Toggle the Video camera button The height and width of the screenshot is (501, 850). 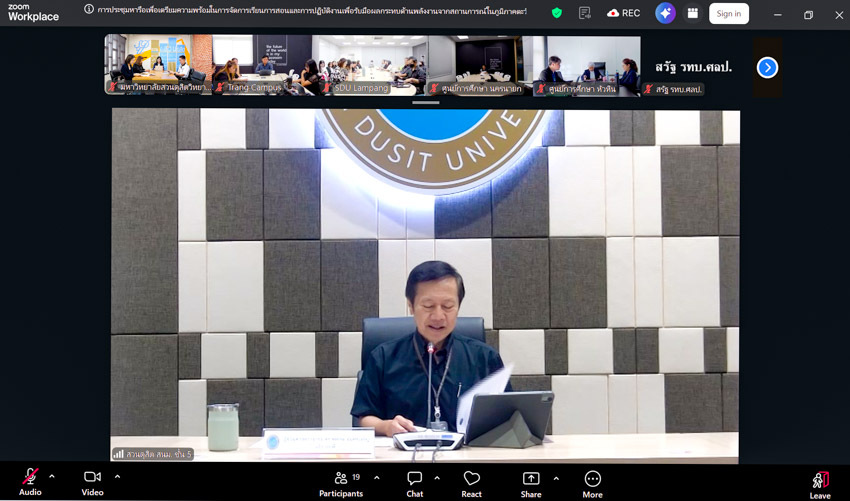[92, 481]
